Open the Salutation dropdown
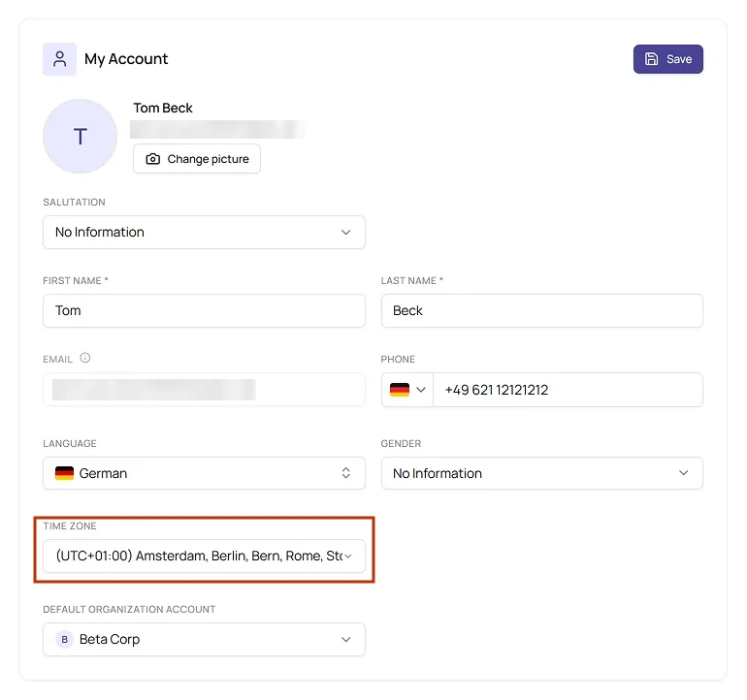Screen dimensions: 747x700 [204, 233]
